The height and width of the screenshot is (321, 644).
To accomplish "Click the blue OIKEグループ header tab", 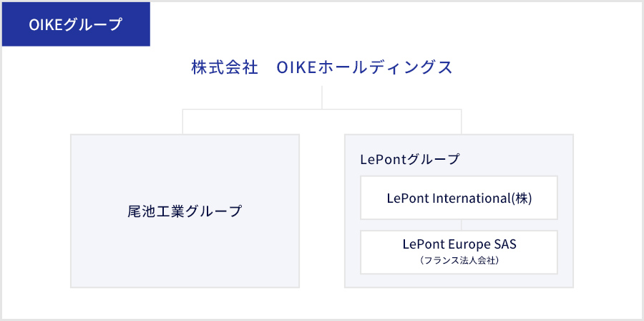I will pos(76,24).
